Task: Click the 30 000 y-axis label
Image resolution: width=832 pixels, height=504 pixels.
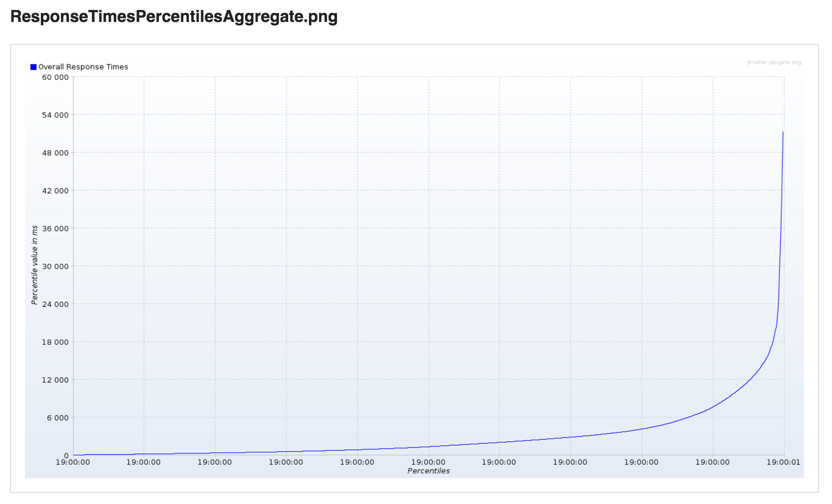Action: pos(55,266)
